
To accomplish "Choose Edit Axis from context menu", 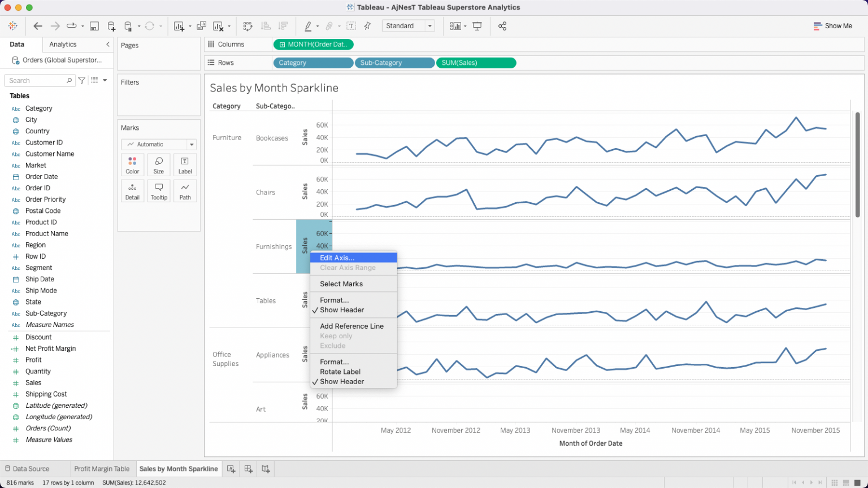I will pos(337,258).
